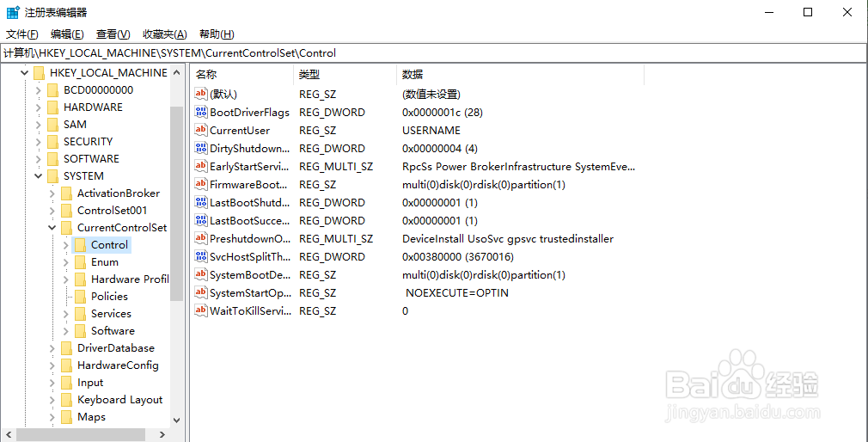The height and width of the screenshot is (442, 868).
Task: Click the data value NOEXECUTE=OPTIN
Action: click(456, 293)
